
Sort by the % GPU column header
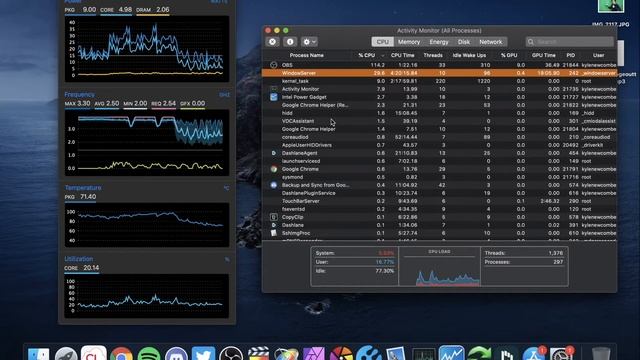coord(509,56)
